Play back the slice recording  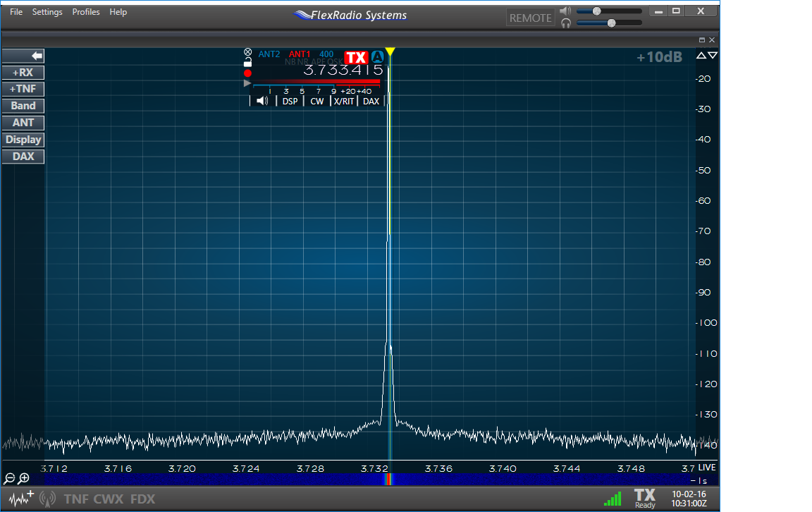[x=247, y=83]
